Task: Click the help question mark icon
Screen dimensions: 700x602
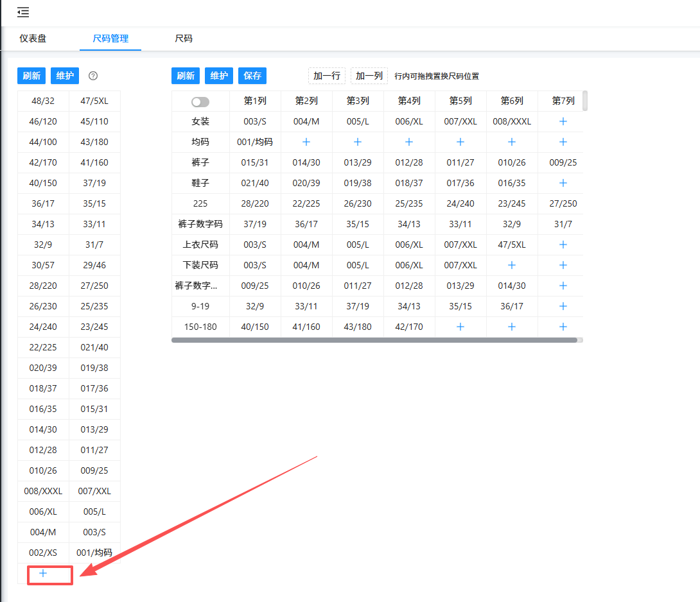Action: tap(93, 76)
